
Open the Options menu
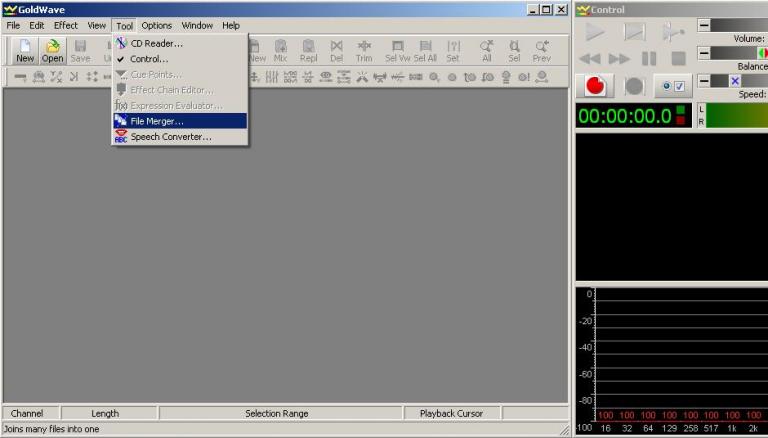[156, 25]
